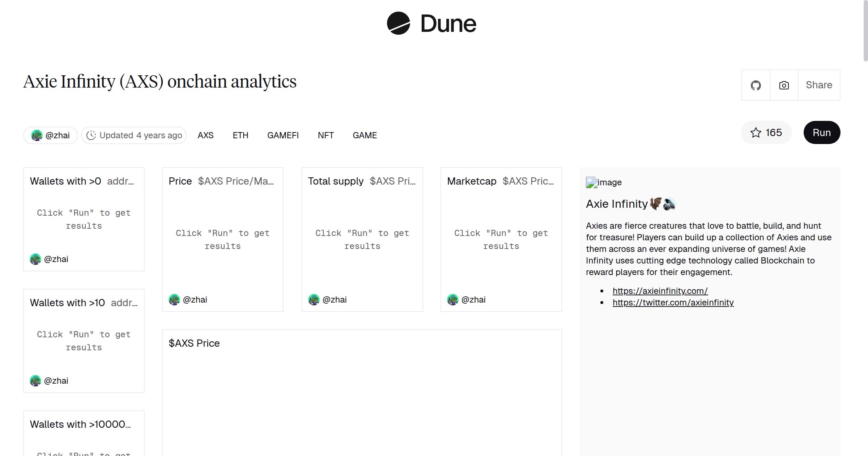This screenshot has height=456, width=868.
Task: Click the Dune logo
Action: (x=431, y=24)
